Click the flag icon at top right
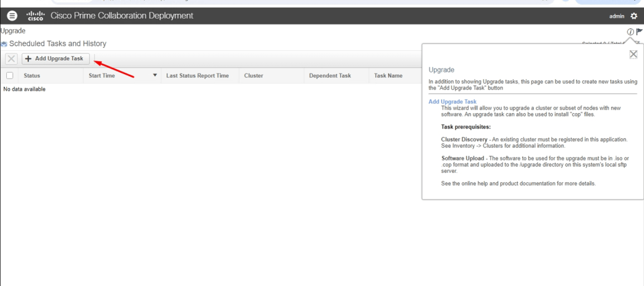The height and width of the screenshot is (286, 644). pyautogui.click(x=640, y=31)
